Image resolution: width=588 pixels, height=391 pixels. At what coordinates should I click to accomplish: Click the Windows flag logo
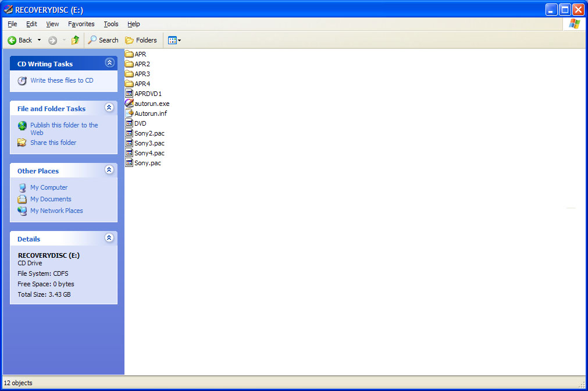(x=574, y=24)
